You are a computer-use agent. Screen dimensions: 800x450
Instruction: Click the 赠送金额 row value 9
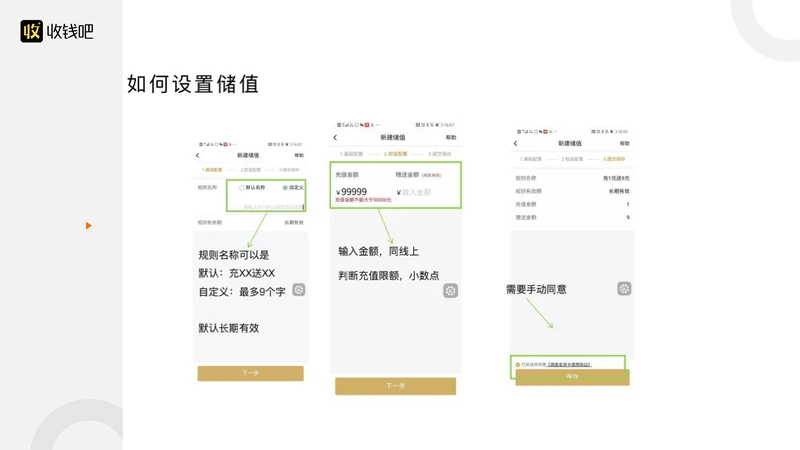(628, 217)
